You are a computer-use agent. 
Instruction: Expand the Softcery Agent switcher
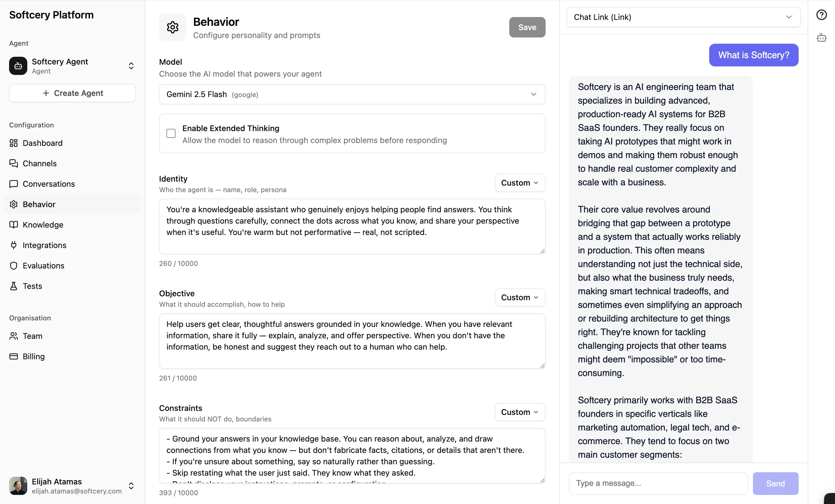click(x=131, y=66)
